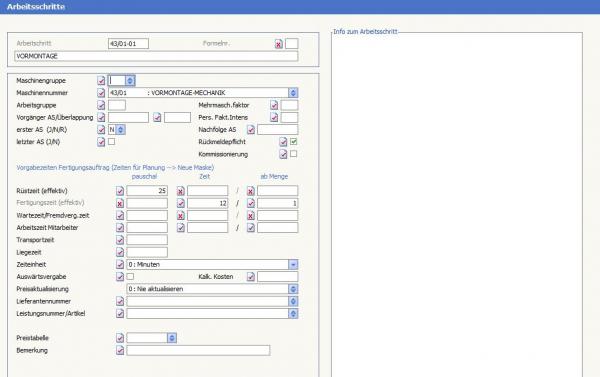600x377 pixels.
Task: Click the red X icon beside Fertigungszeit pauschal field
Action: tap(120, 203)
